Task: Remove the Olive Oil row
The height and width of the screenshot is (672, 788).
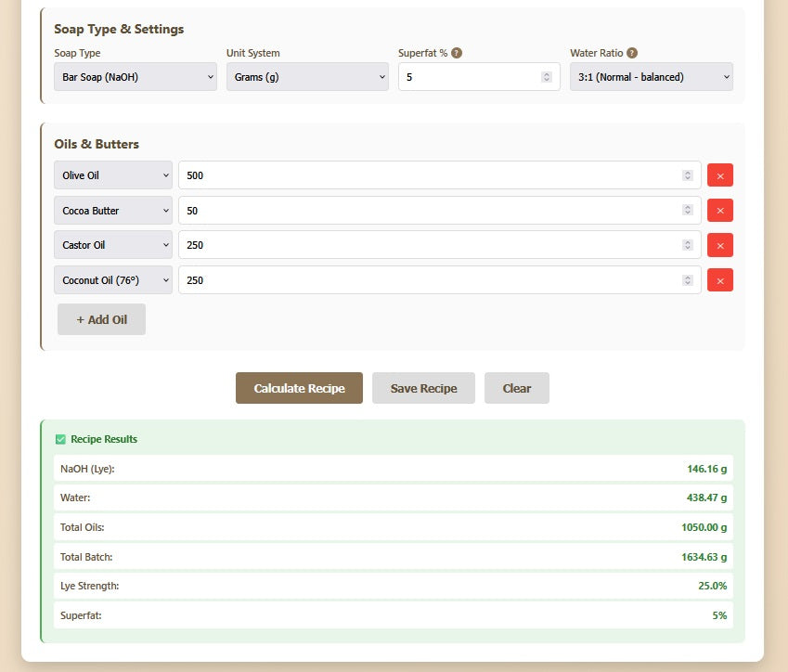Action: point(720,174)
